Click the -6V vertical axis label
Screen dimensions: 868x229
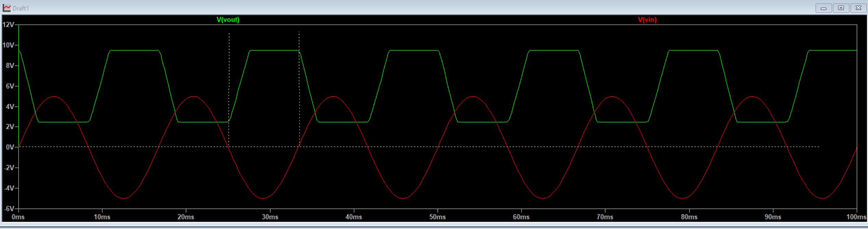point(9,209)
